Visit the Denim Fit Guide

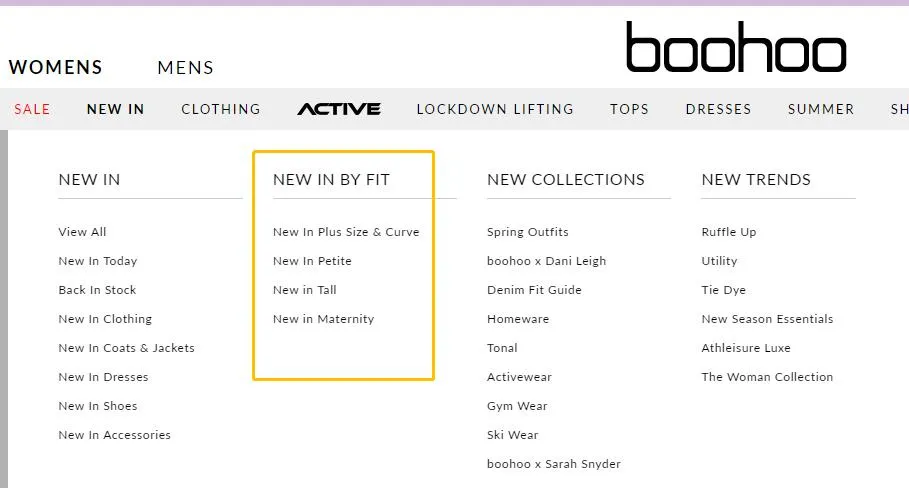[535, 290]
